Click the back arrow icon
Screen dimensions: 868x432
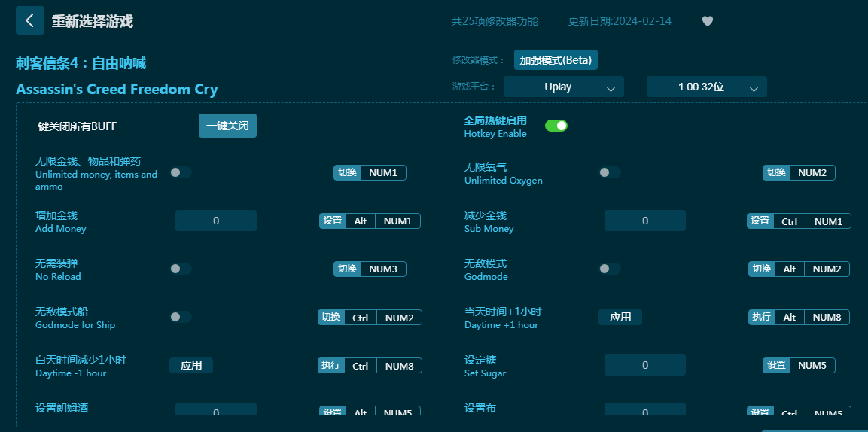click(x=30, y=20)
